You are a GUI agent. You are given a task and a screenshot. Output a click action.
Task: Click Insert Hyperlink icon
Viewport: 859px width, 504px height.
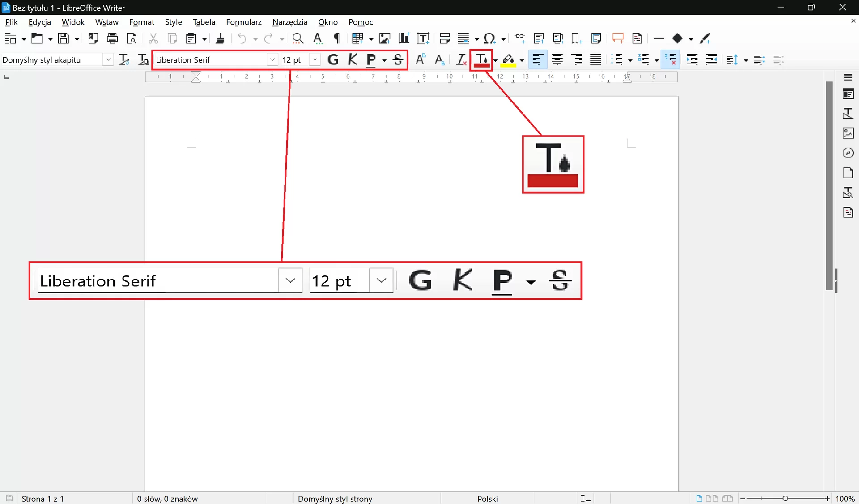(x=520, y=38)
